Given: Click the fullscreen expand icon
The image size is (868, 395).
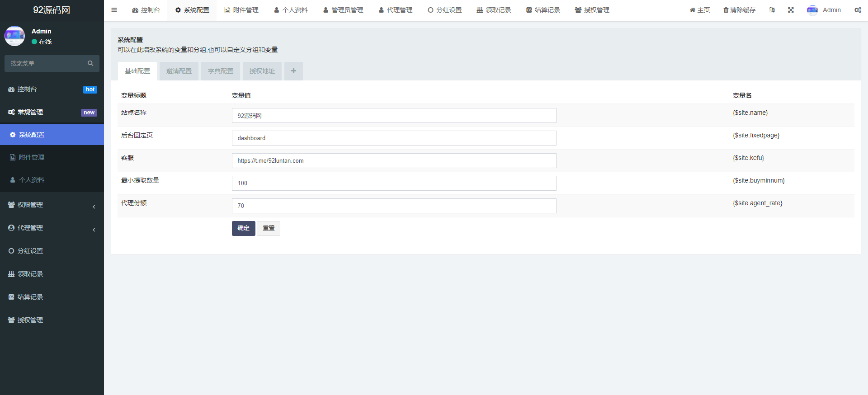Looking at the screenshot, I should (791, 10).
